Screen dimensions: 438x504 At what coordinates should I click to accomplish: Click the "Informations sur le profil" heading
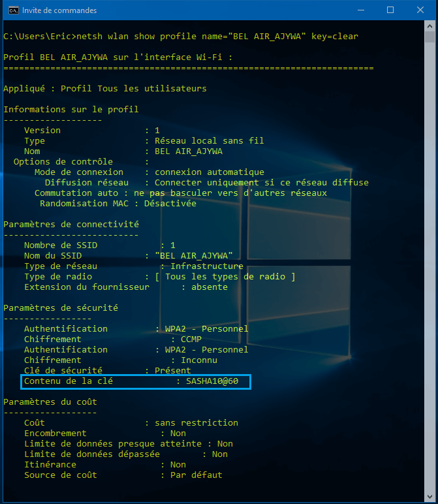(71, 110)
